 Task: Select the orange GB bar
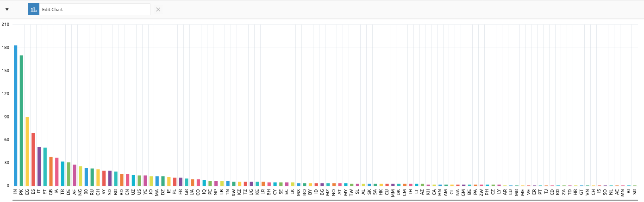51,171
